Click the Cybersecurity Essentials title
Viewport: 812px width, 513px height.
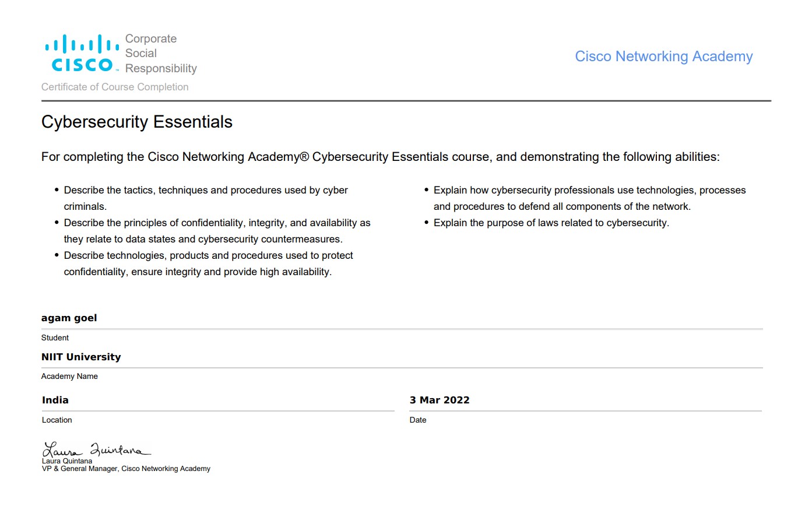pyautogui.click(x=137, y=122)
